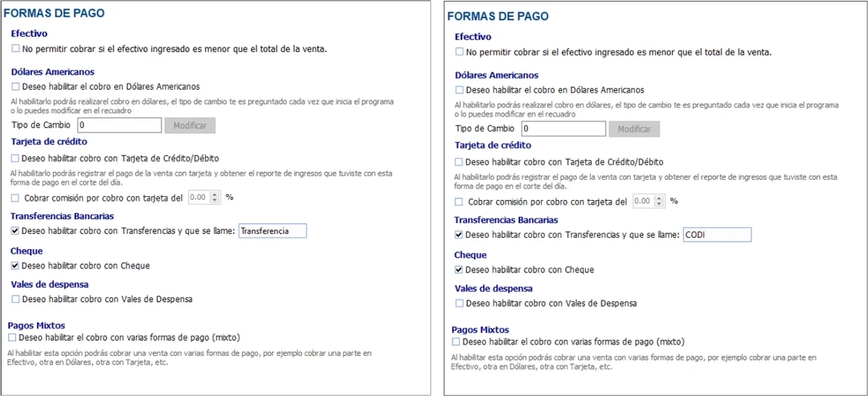Image resolution: width=868 pixels, height=396 pixels.
Task: Uncheck the Cheque checkbox in left panel
Action: pos(16,266)
